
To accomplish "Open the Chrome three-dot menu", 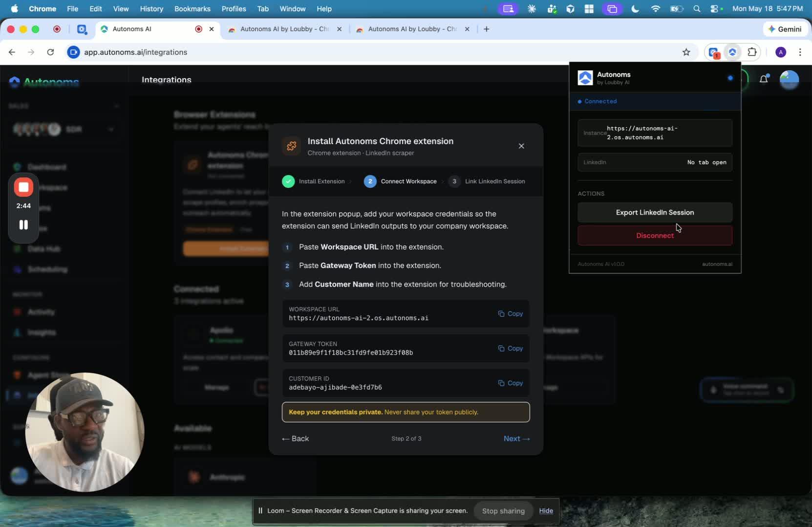I will pyautogui.click(x=800, y=52).
